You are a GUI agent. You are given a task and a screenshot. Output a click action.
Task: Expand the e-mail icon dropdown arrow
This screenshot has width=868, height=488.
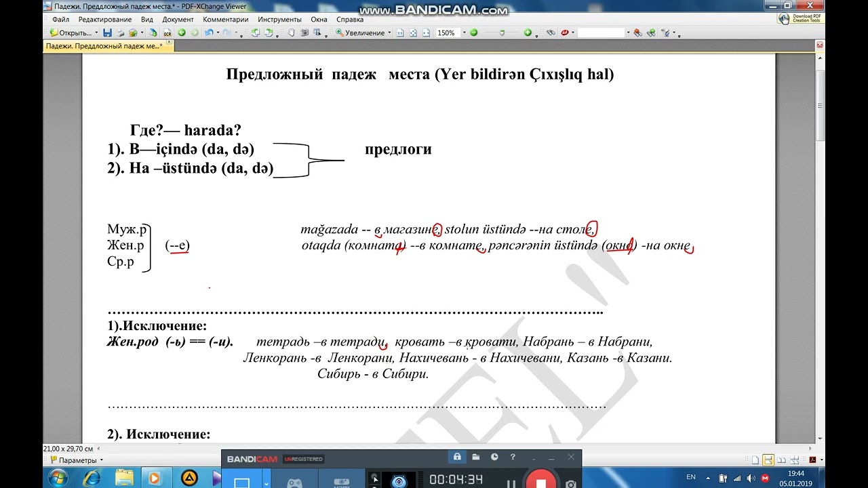(142, 33)
